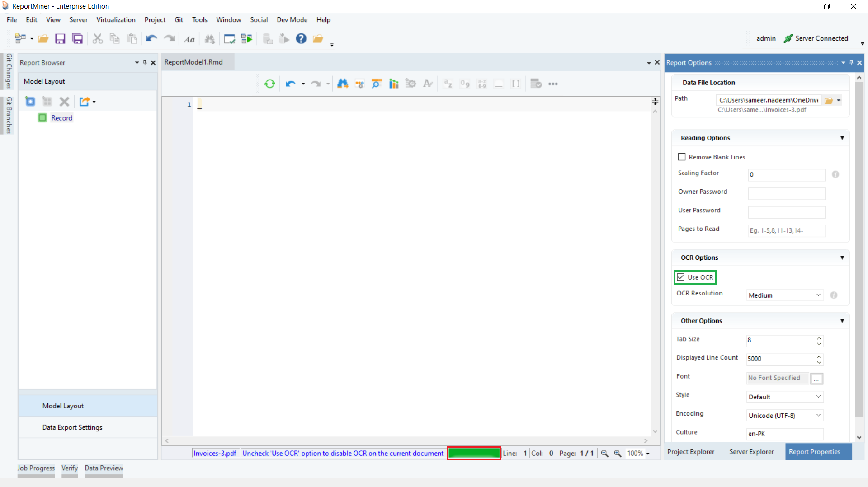This screenshot has height=487, width=868.
Task: Collapse the Reading Options section
Action: 842,138
